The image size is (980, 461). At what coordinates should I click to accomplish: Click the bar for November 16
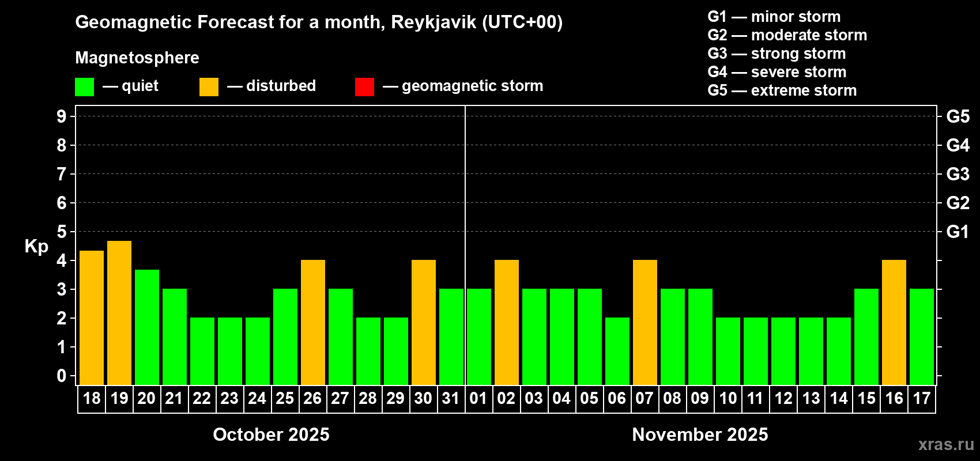coord(894,322)
